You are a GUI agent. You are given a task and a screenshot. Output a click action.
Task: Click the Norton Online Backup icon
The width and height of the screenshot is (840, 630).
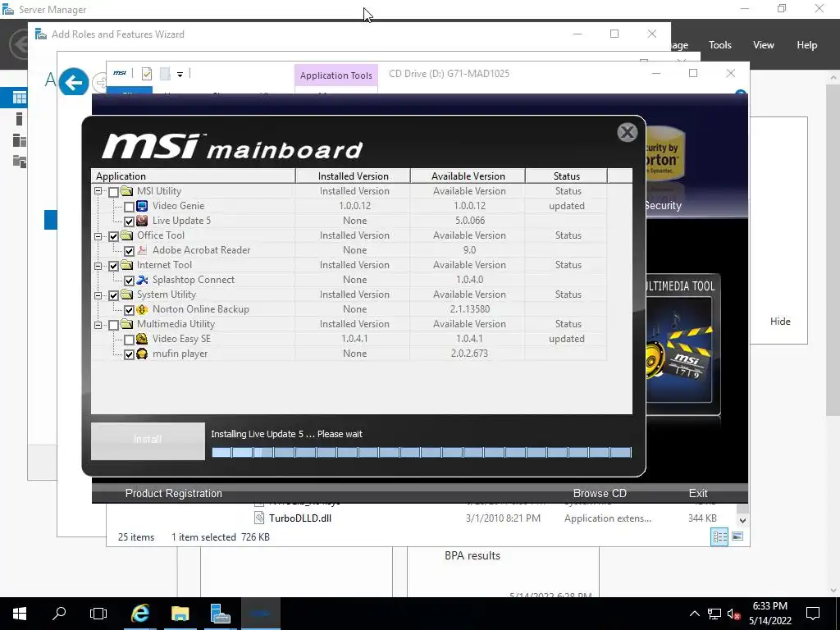pos(142,309)
